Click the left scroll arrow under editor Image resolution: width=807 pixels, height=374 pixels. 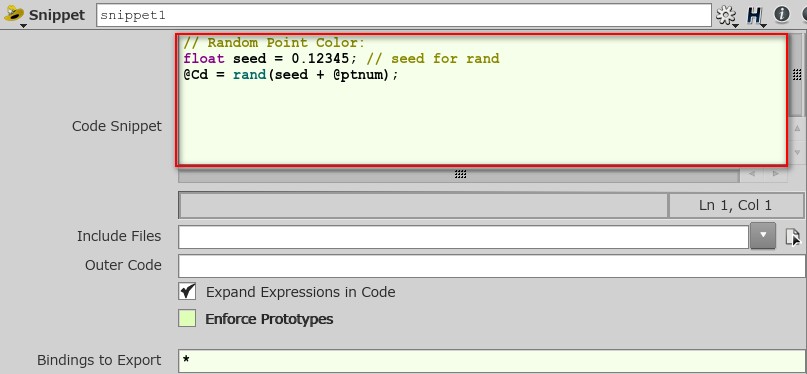tap(752, 174)
